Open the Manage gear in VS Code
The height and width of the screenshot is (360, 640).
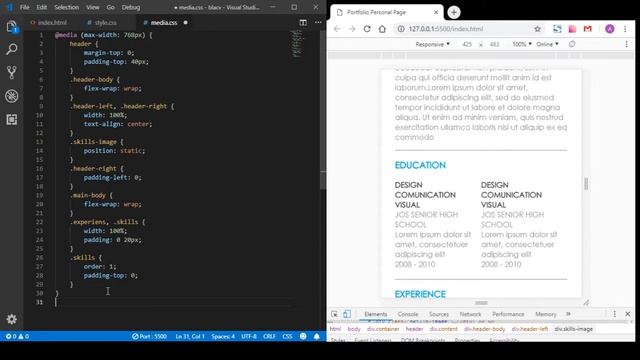click(x=11, y=319)
